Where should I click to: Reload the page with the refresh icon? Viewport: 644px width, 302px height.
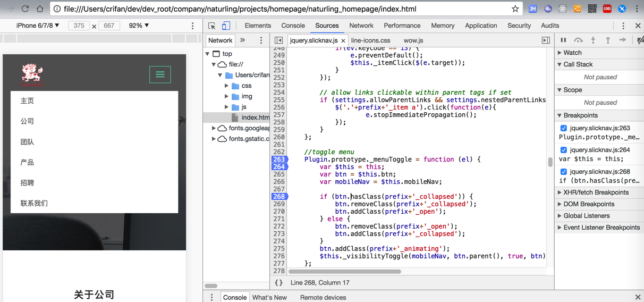(25, 9)
